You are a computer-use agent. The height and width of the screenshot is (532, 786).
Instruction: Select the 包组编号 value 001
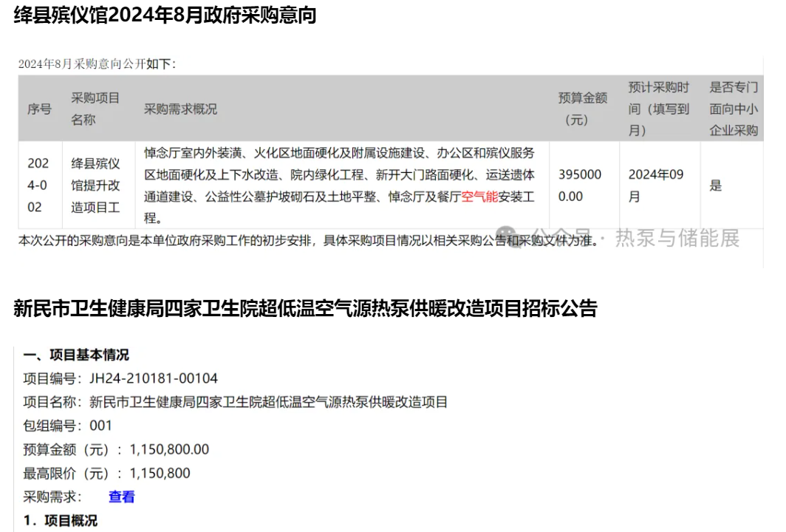(x=100, y=426)
